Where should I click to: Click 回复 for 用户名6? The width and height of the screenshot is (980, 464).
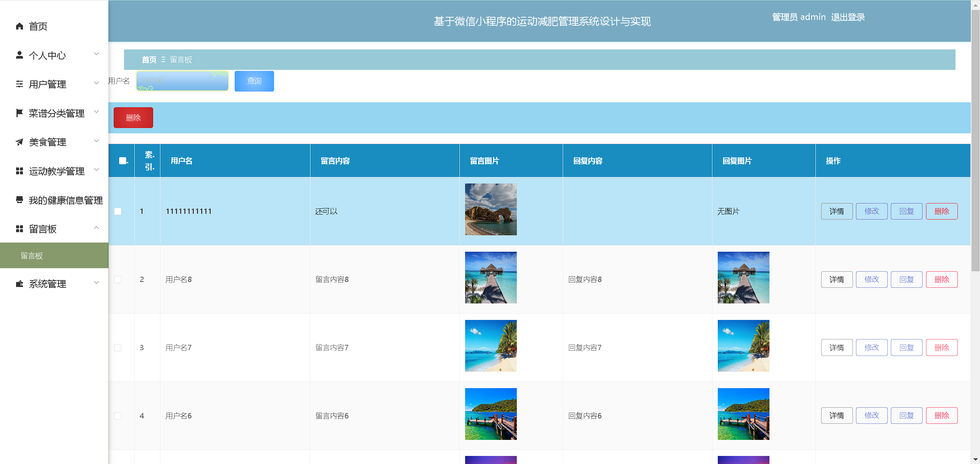(906, 415)
